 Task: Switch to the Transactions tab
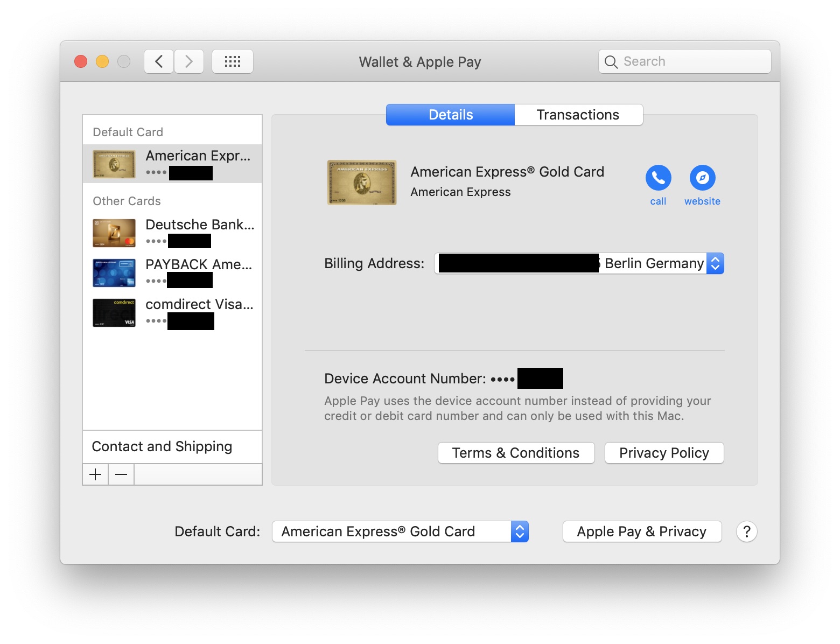click(578, 115)
